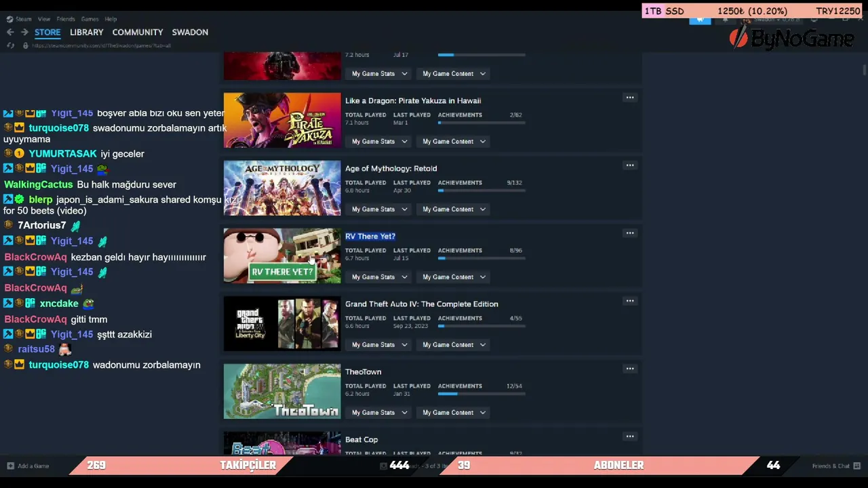Open three-dot options menu for TheoTown
The width and height of the screenshot is (868, 488).
[x=630, y=369]
